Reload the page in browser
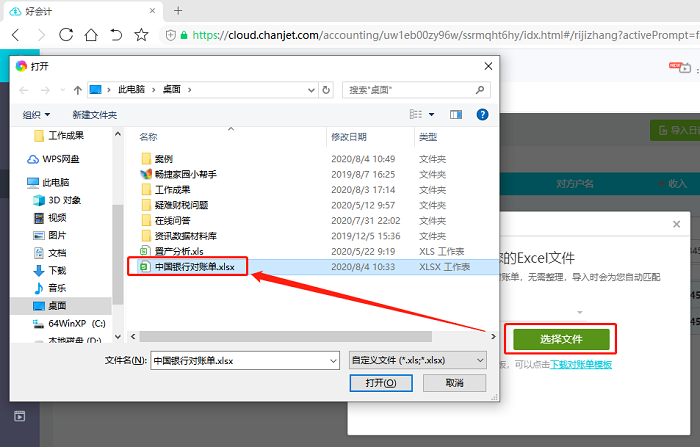The image size is (700, 447). tap(66, 35)
